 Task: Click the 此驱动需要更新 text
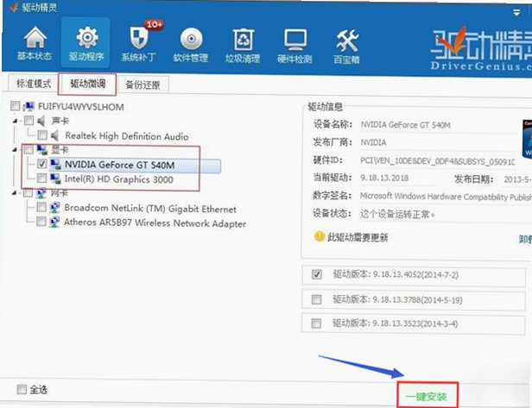pos(358,237)
